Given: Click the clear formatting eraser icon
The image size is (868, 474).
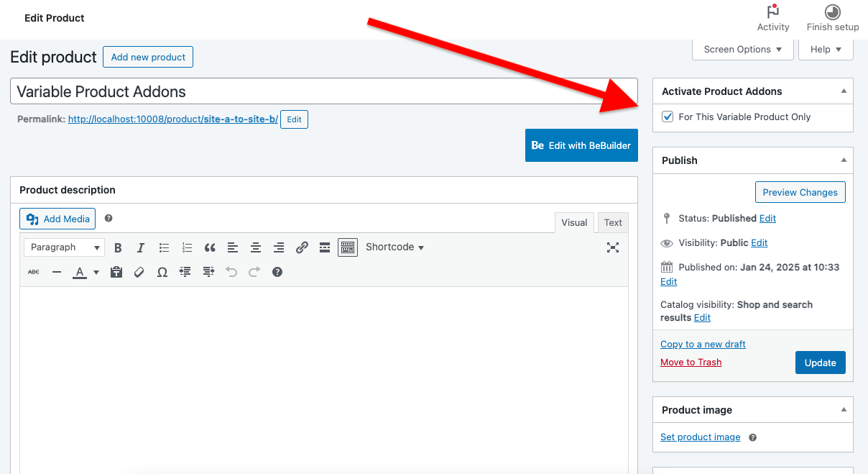Looking at the screenshot, I should (x=139, y=272).
